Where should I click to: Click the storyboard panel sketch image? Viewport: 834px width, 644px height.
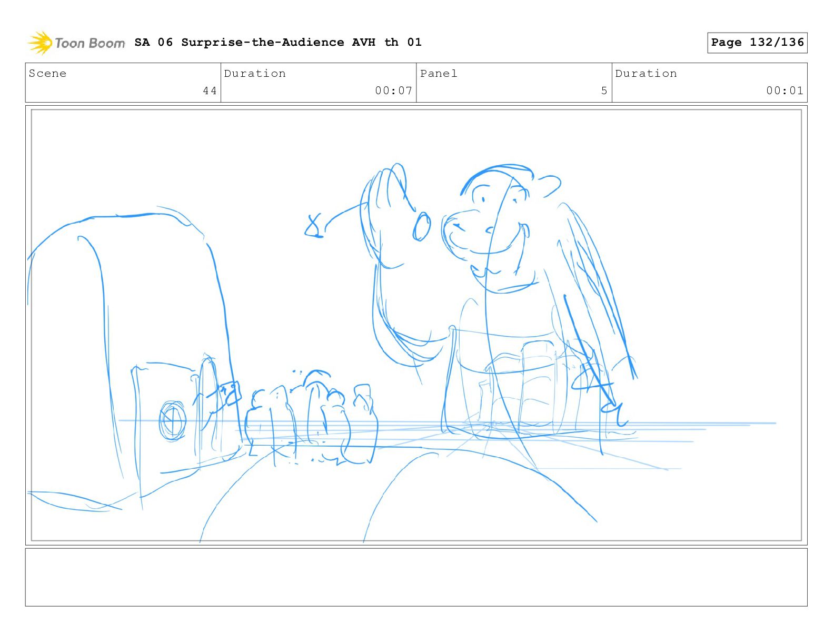416,325
